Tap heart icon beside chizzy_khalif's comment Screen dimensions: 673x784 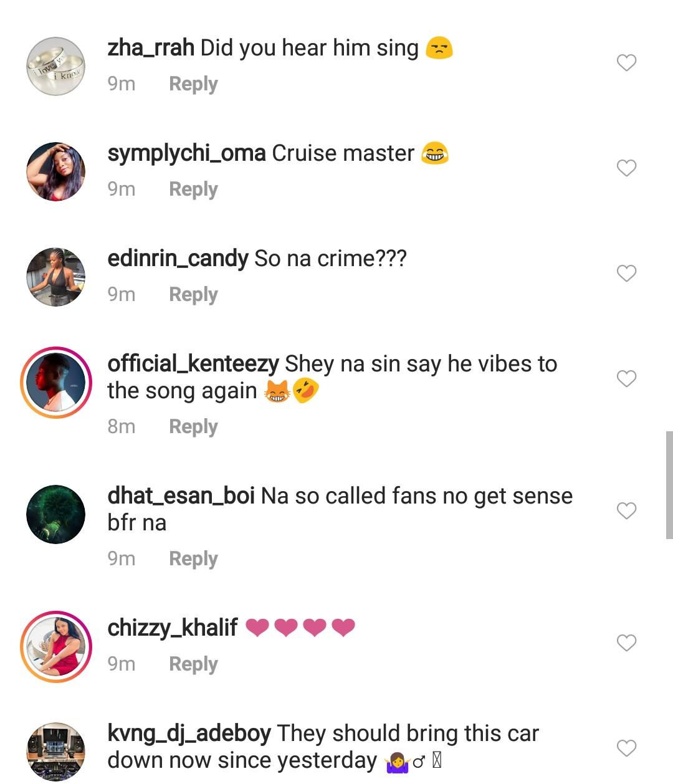point(626,643)
